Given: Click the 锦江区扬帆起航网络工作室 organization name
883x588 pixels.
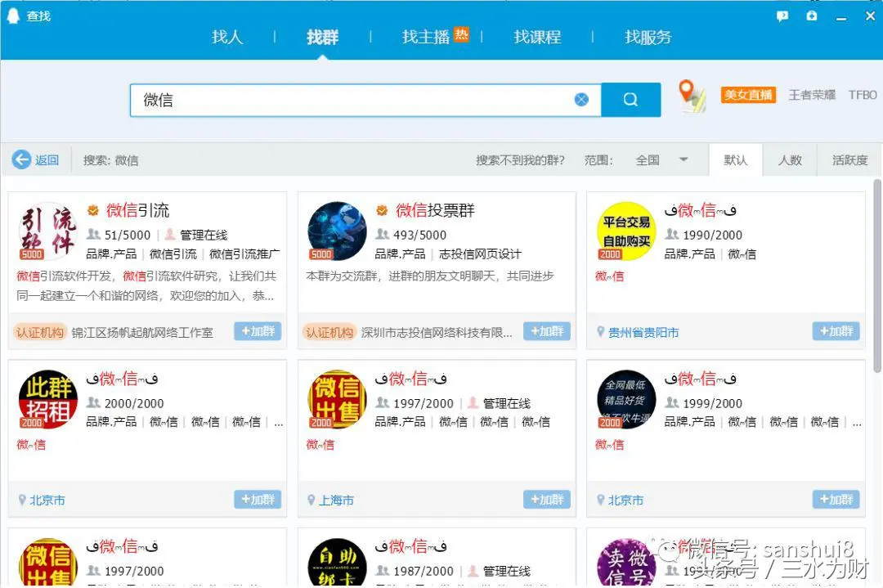Looking at the screenshot, I should (x=142, y=333).
